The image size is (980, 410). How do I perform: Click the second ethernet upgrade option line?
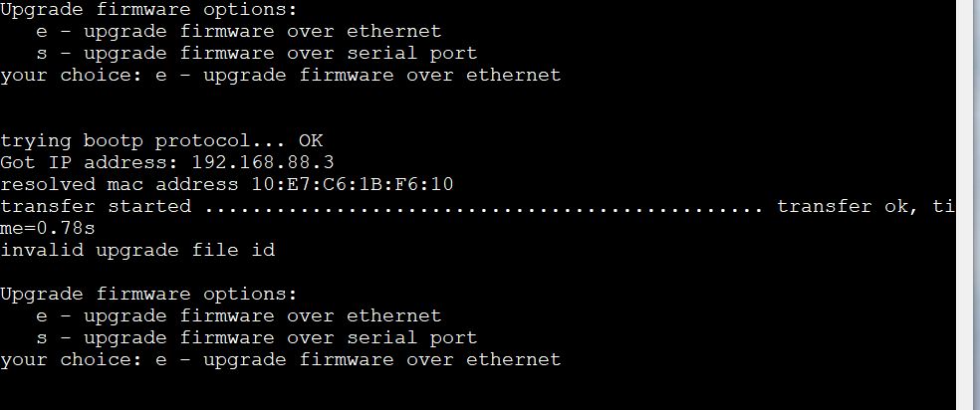coord(239,316)
